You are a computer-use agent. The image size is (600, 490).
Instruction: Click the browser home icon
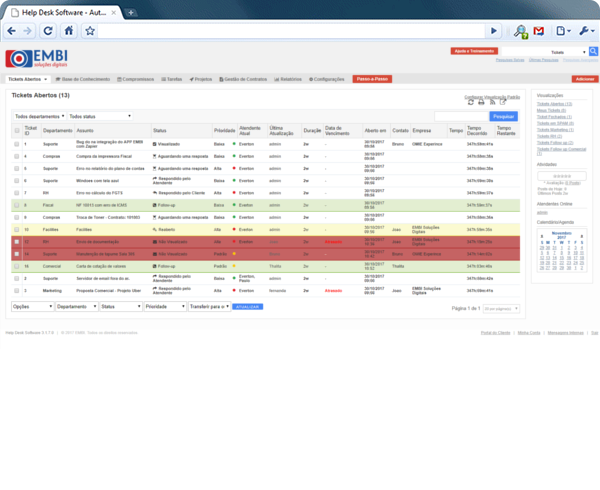pyautogui.click(x=69, y=31)
